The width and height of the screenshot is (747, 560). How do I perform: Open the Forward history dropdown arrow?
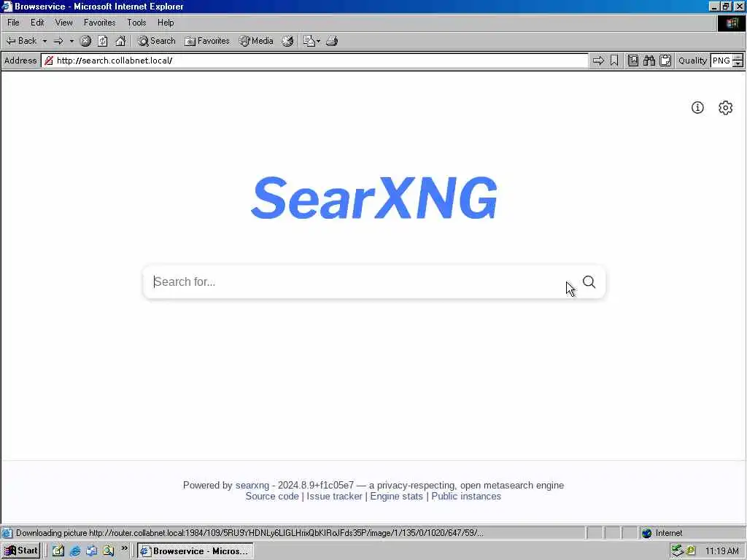(71, 41)
